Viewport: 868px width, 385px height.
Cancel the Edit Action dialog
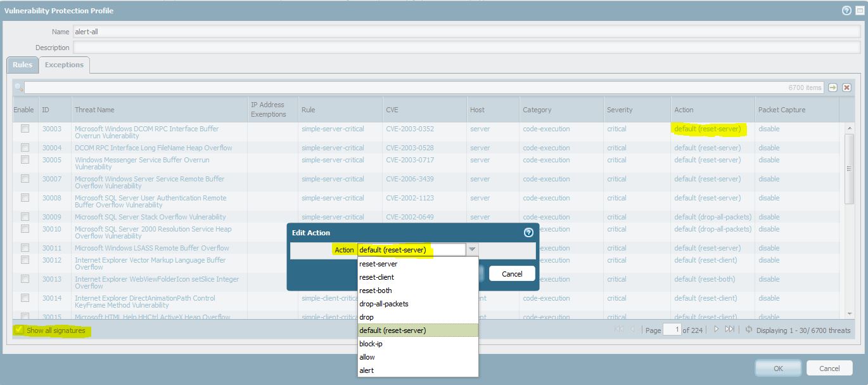click(512, 274)
